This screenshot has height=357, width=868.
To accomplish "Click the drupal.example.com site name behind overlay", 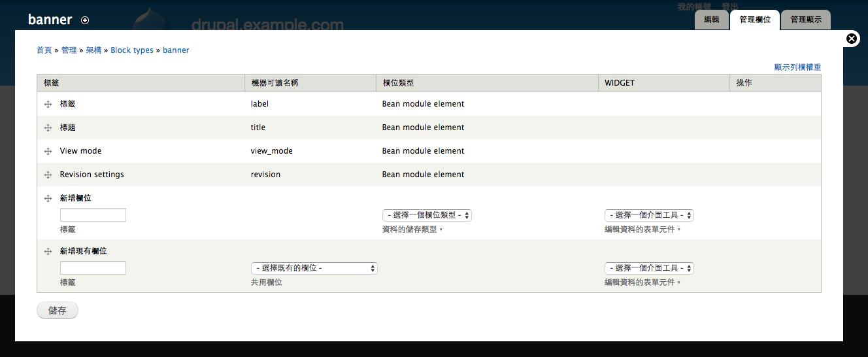I will 267,25.
